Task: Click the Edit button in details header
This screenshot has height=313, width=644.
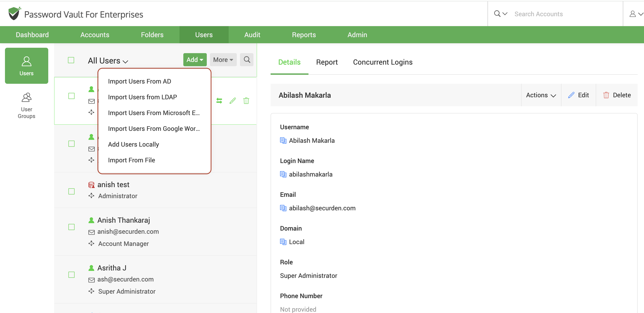Action: coord(579,95)
